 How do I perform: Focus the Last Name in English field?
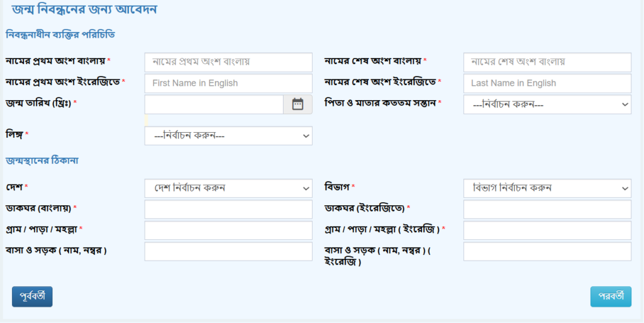[x=547, y=83]
